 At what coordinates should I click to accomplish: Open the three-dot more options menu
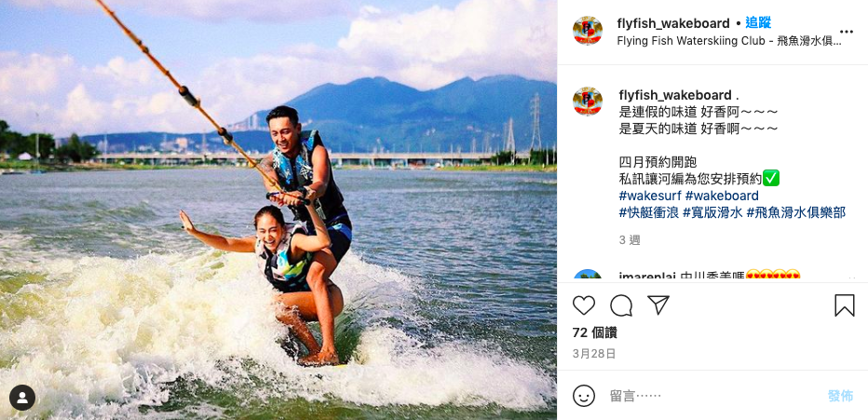[x=847, y=32]
